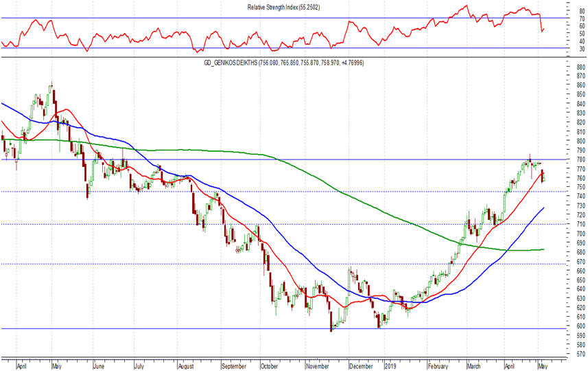588x371 pixels.
Task: Select the March label on time axis
Action: [474, 366]
